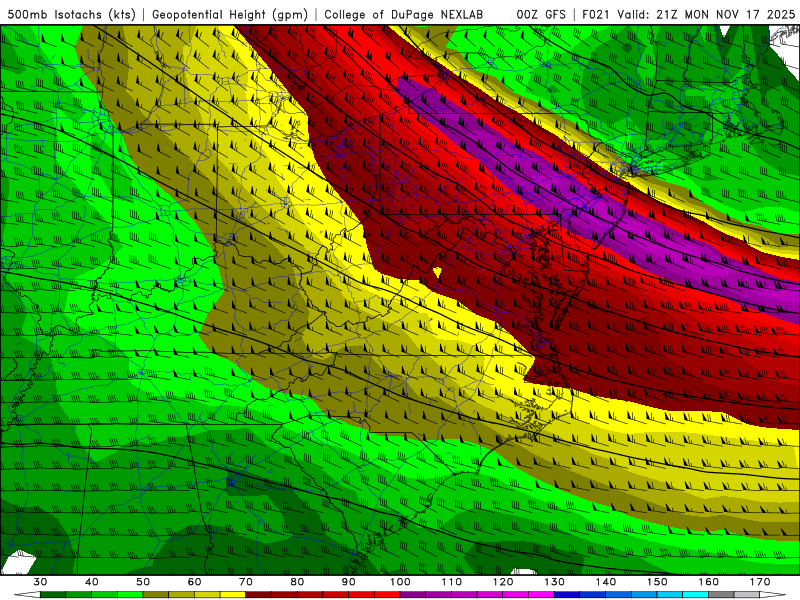Click the light gray 165-170 kt legend swatch
The image size is (800, 600).
(747, 595)
